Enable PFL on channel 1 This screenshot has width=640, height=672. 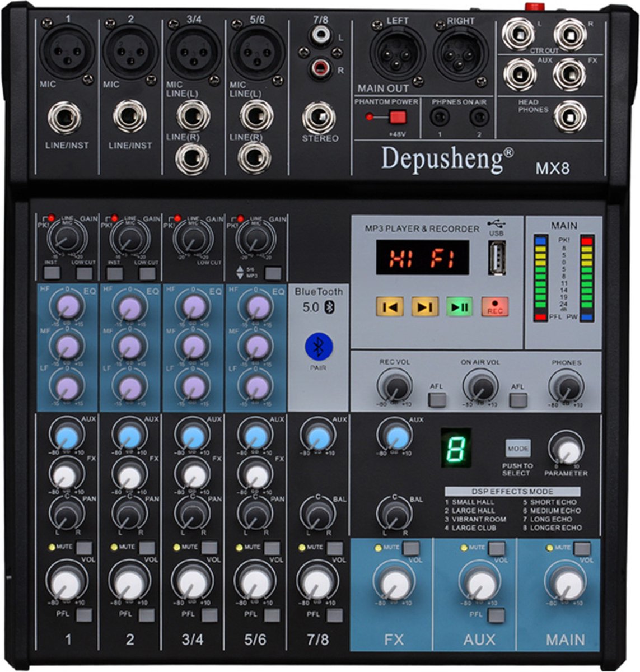(84, 615)
